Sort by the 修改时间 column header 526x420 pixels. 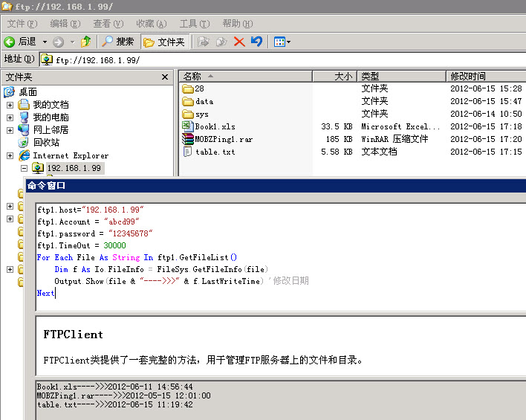pos(486,77)
